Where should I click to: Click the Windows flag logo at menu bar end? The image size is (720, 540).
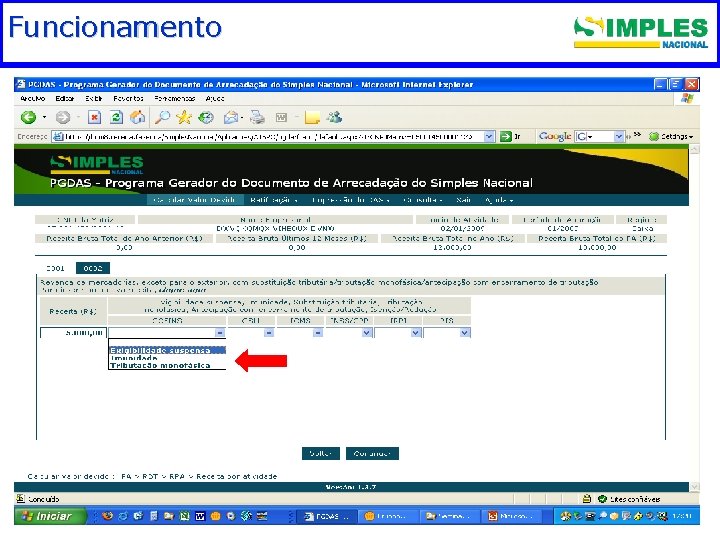[x=687, y=98]
